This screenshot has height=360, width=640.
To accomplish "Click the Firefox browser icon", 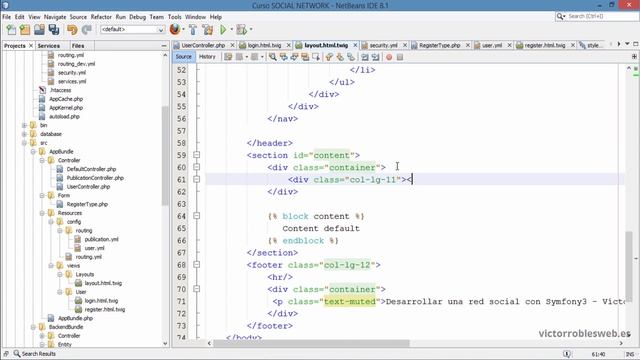I will tap(175, 29).
